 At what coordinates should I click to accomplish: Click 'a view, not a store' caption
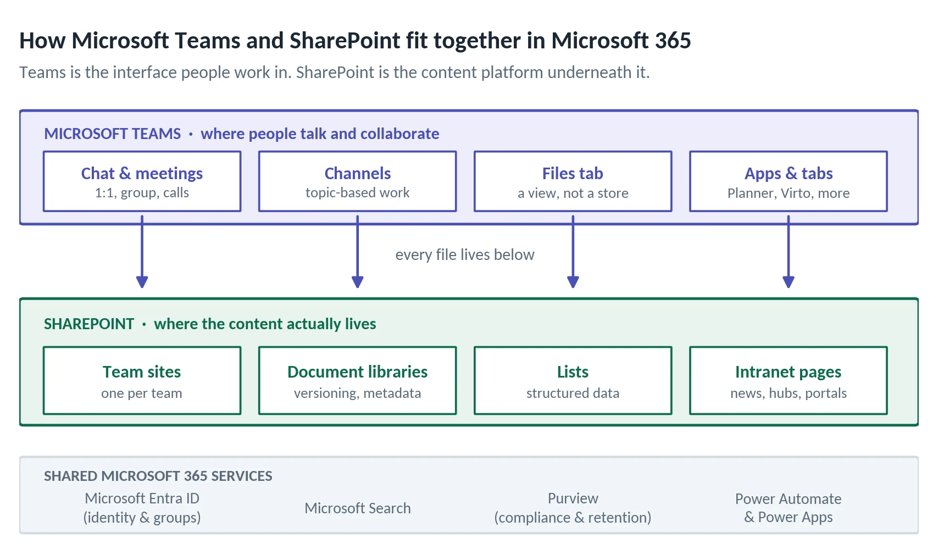click(x=573, y=193)
